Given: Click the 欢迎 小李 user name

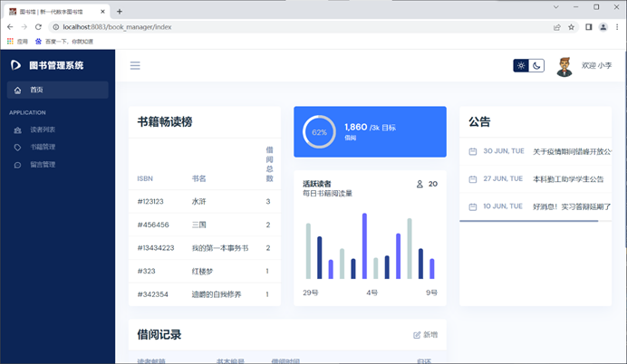Looking at the screenshot, I should click(596, 65).
